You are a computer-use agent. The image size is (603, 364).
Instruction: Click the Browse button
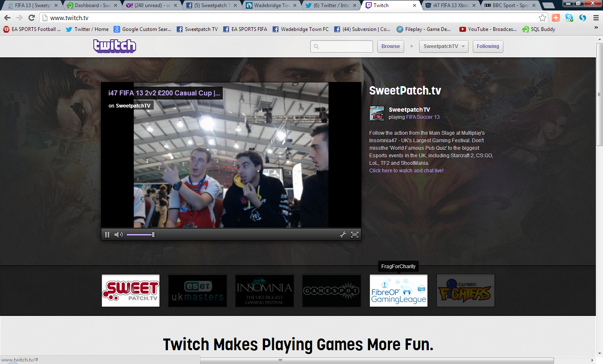(x=391, y=46)
